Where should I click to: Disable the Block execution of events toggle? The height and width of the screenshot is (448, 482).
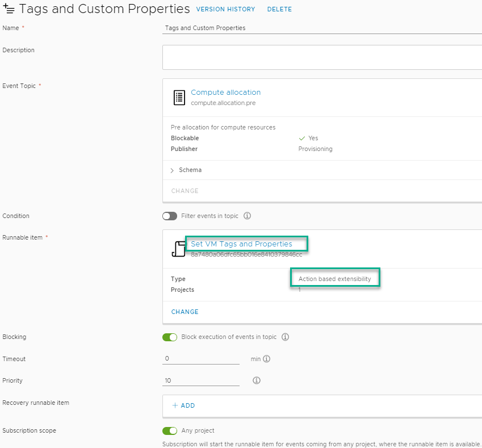pyautogui.click(x=170, y=337)
